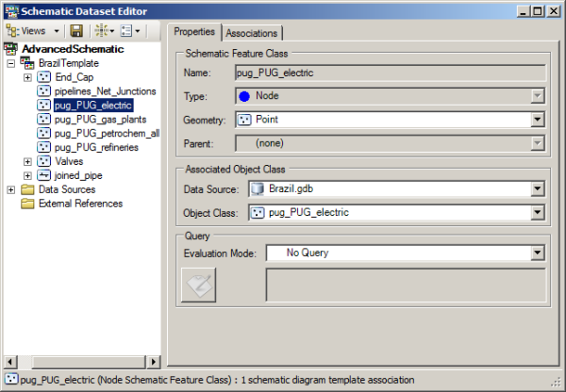This screenshot has width=566, height=392.
Task: Click the External References folder icon
Action: click(x=27, y=204)
